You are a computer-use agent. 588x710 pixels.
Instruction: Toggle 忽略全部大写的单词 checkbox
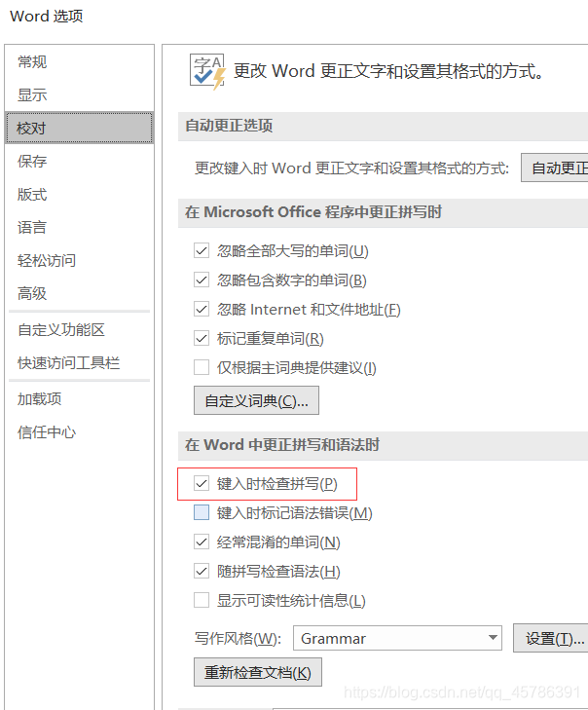[202, 250]
